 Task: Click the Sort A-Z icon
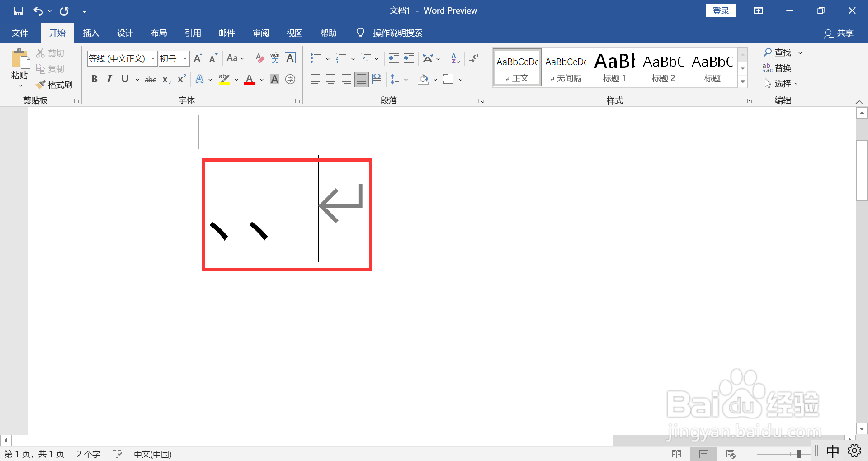point(455,58)
